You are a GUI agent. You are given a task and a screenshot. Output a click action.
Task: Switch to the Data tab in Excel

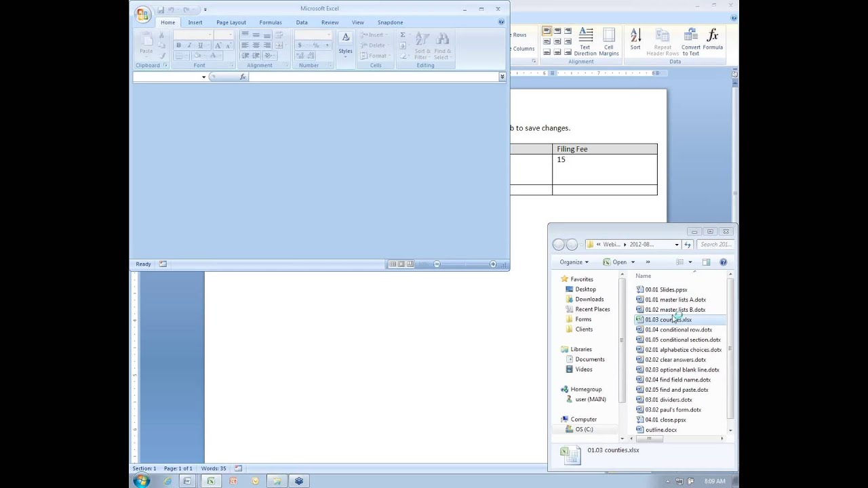pos(302,22)
